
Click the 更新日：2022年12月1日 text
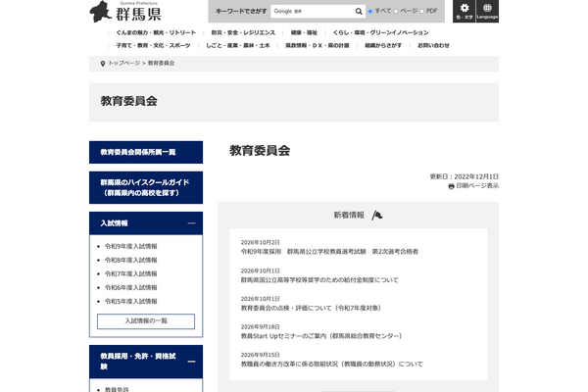(x=465, y=176)
